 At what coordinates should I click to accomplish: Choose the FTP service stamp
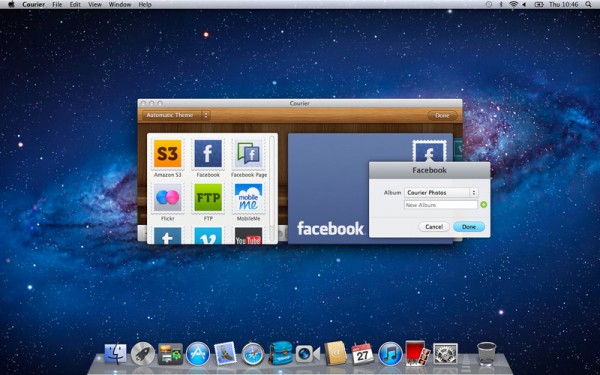(208, 198)
